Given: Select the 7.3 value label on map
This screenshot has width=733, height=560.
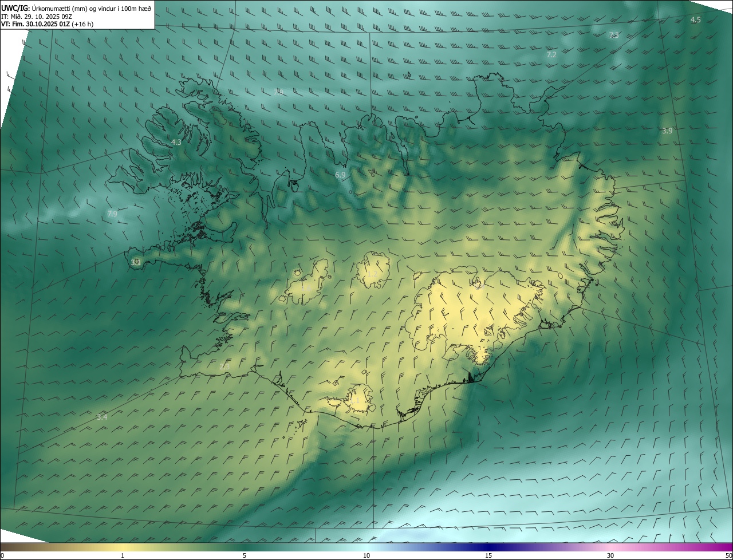Looking at the screenshot, I should click(x=613, y=35).
